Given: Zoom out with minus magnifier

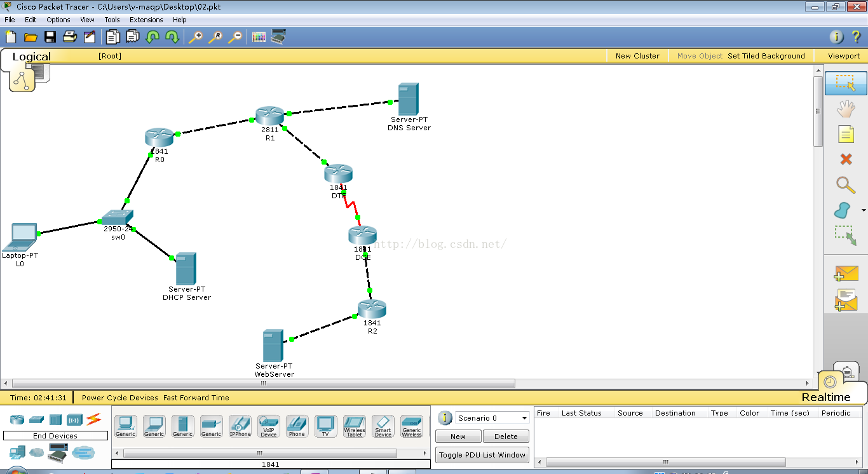Looking at the screenshot, I should coord(235,37).
